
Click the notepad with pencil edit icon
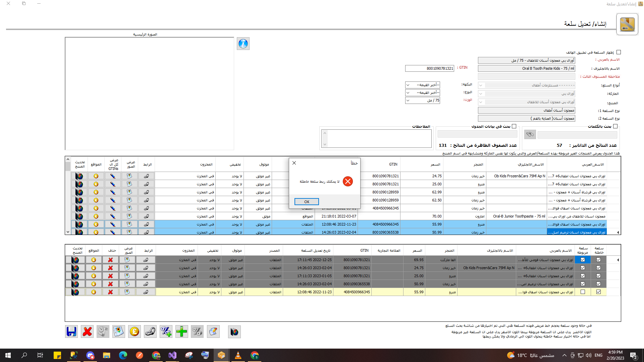[213, 331]
